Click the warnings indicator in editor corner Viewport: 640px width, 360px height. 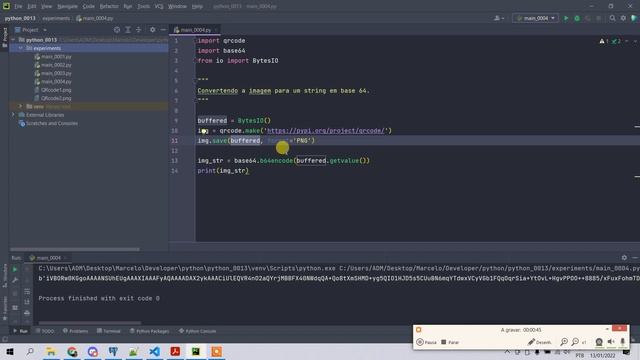pyautogui.click(x=604, y=41)
